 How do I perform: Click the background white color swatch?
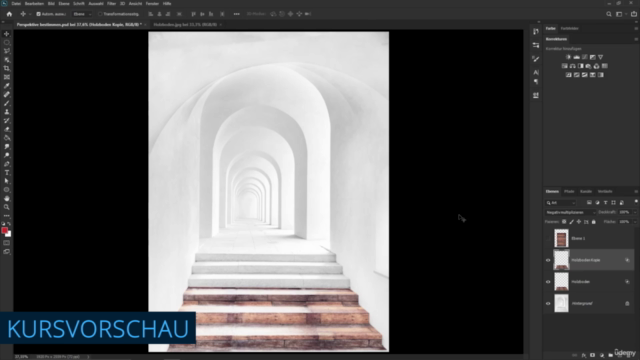click(9, 234)
